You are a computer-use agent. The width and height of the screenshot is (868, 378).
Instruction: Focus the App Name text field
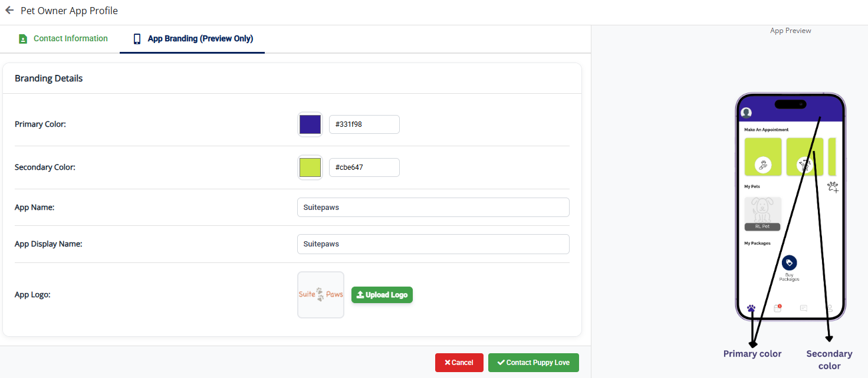point(433,208)
